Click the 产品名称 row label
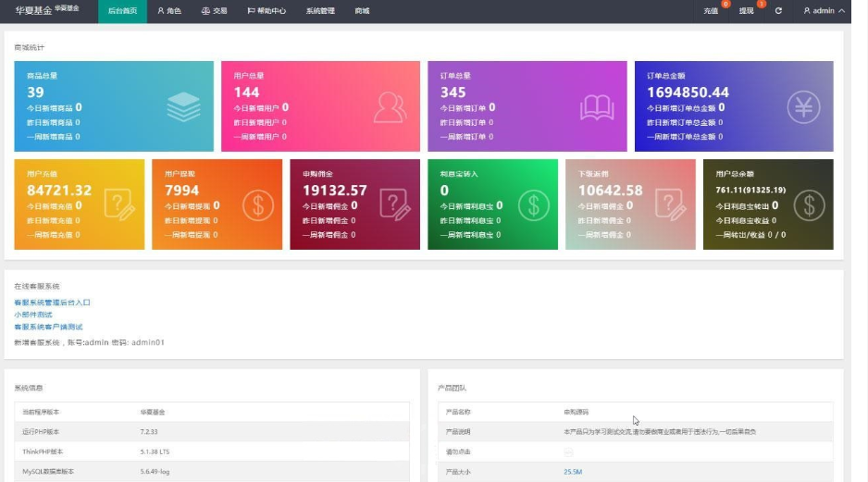 tap(458, 412)
